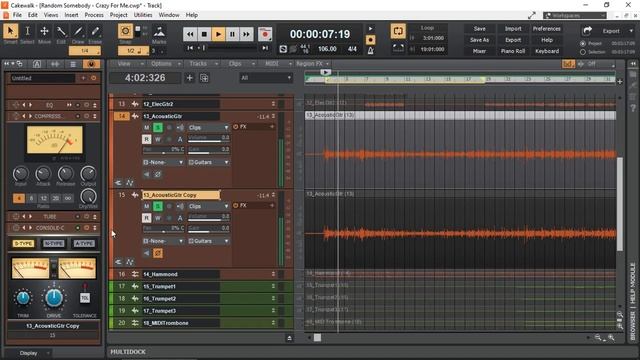Screen dimensions: 640x360
Task: Click the Save button
Action: (x=480, y=29)
